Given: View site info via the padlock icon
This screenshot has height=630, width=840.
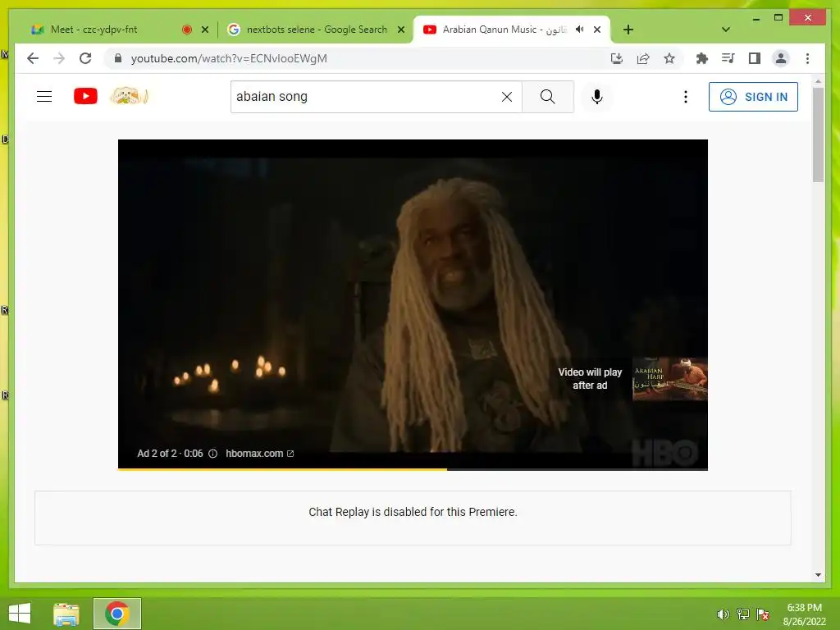Looking at the screenshot, I should [118, 58].
